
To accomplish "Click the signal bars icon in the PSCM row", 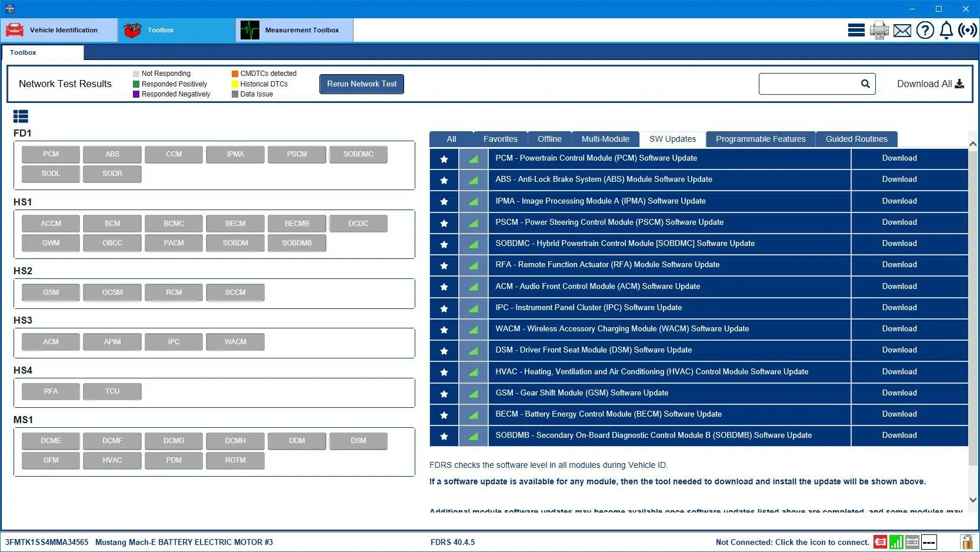I will click(474, 222).
